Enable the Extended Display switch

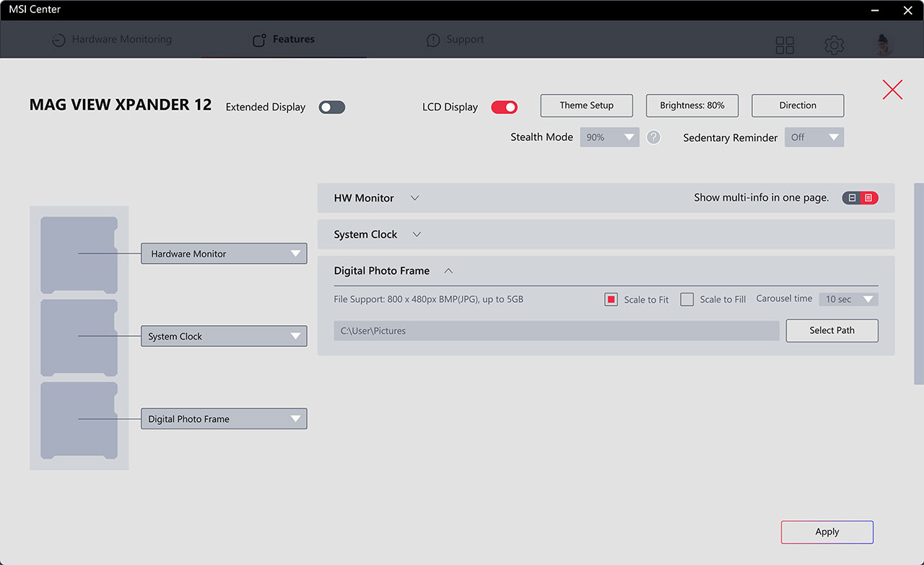click(332, 107)
